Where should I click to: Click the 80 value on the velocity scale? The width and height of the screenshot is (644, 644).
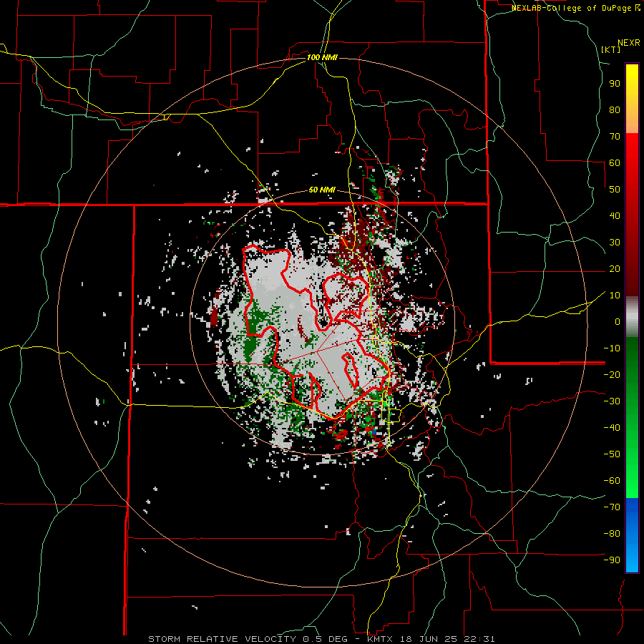(615, 109)
